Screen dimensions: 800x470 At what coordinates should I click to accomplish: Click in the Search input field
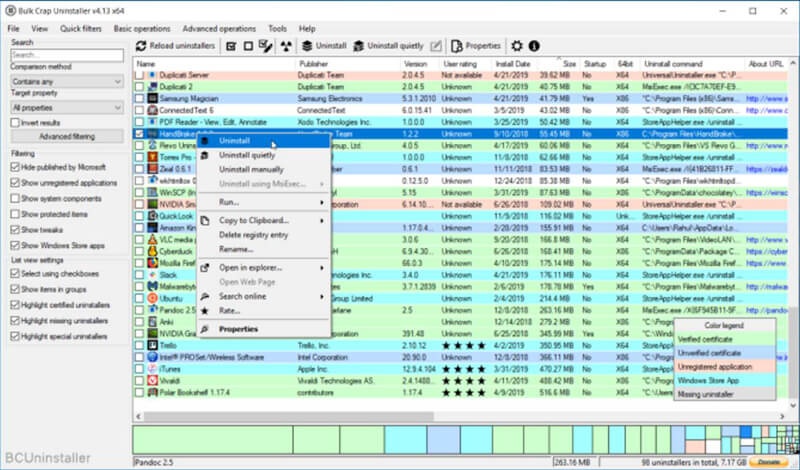pyautogui.click(x=67, y=55)
